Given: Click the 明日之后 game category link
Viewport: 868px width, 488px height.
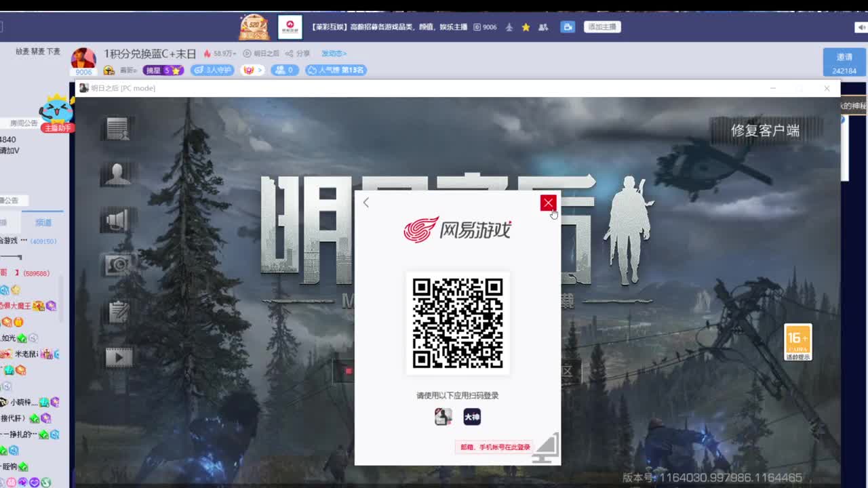Looking at the screenshot, I should pyautogui.click(x=261, y=54).
